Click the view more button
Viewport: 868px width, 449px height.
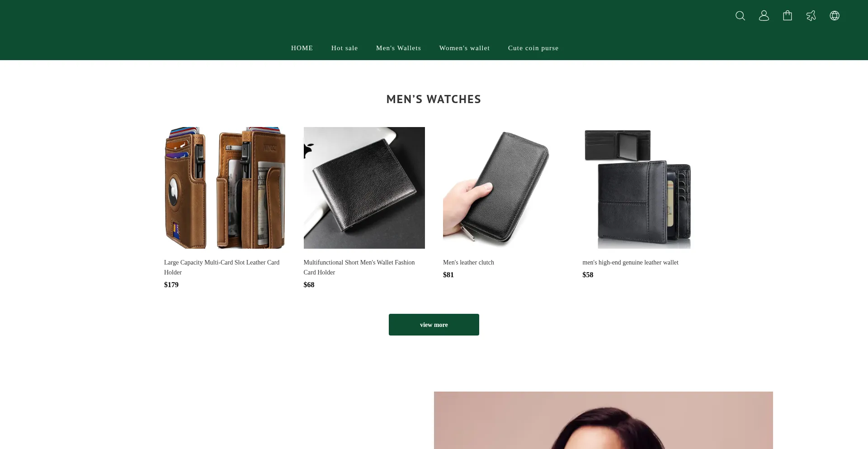point(434,325)
